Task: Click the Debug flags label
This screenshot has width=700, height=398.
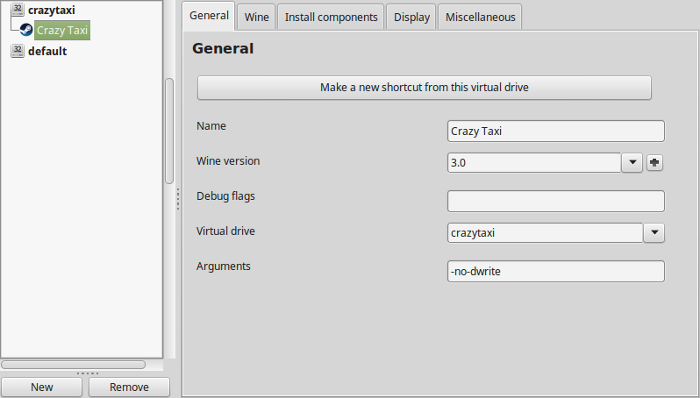Action: coord(225,196)
